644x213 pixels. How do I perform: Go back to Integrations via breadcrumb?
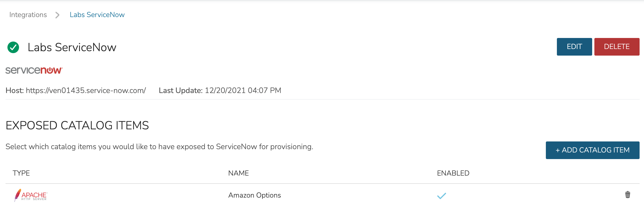pos(28,15)
